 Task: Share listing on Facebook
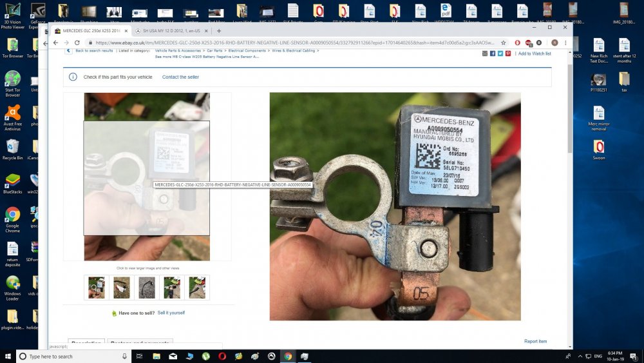point(493,54)
